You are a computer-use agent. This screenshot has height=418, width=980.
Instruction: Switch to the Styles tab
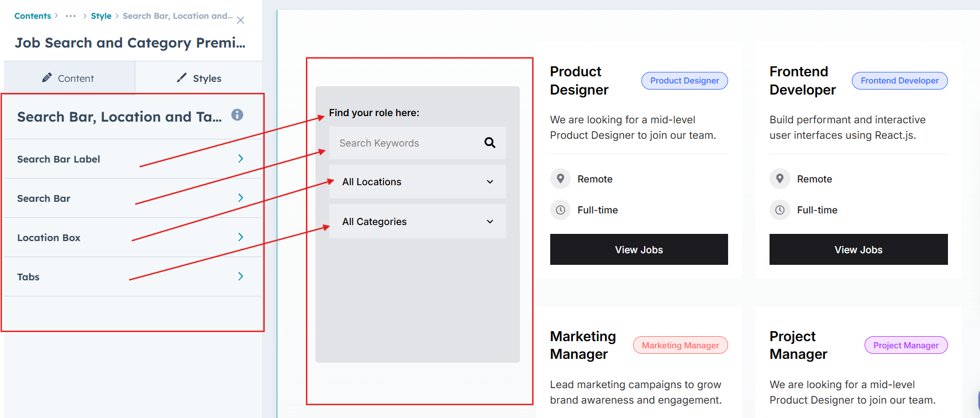tap(199, 79)
